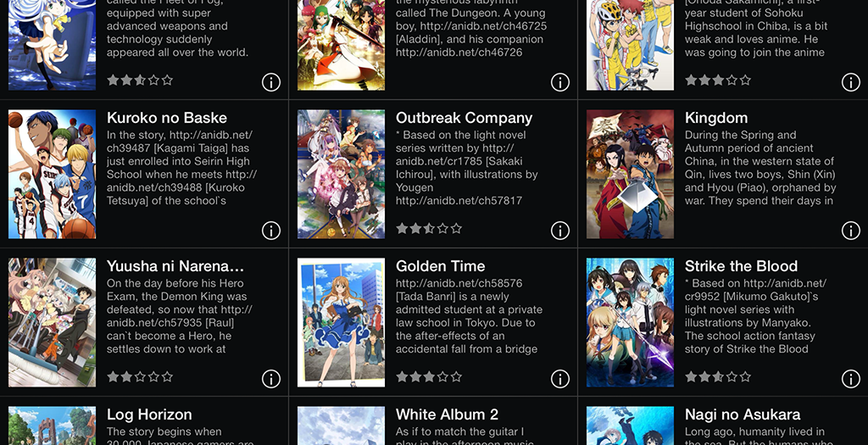Screen dimensions: 868x445
Task: Click info icon on Fleet of Fog card
Action: click(270, 82)
